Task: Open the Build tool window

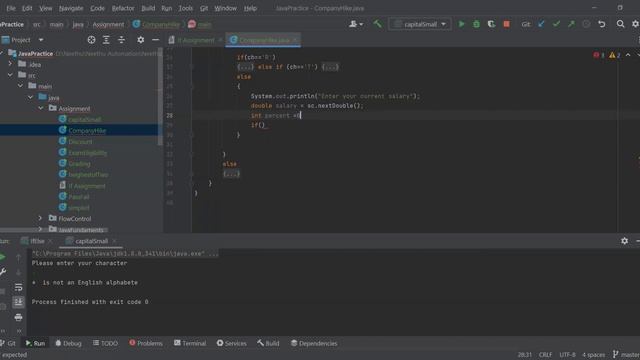Action: point(268,343)
